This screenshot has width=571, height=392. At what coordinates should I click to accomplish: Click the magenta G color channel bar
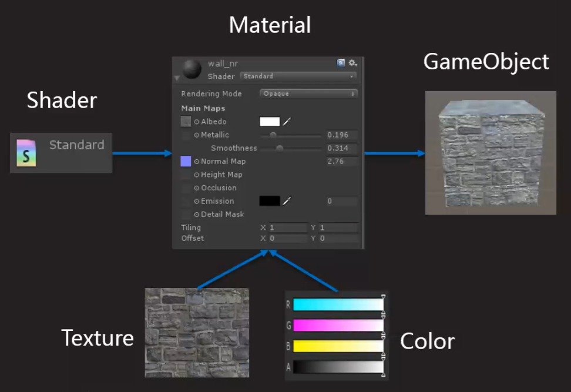(x=338, y=326)
